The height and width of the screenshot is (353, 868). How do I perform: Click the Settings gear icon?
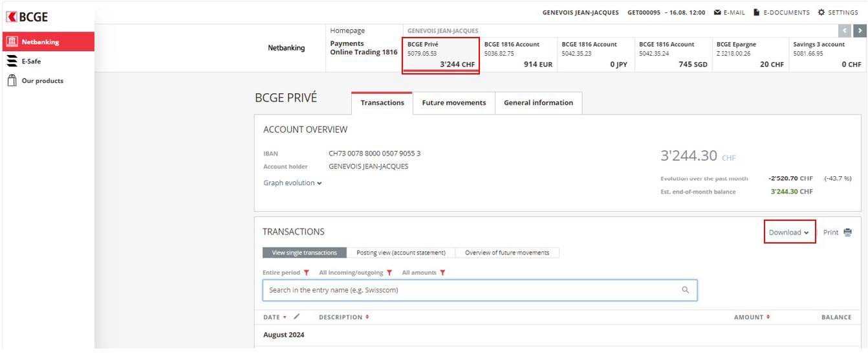pyautogui.click(x=821, y=13)
